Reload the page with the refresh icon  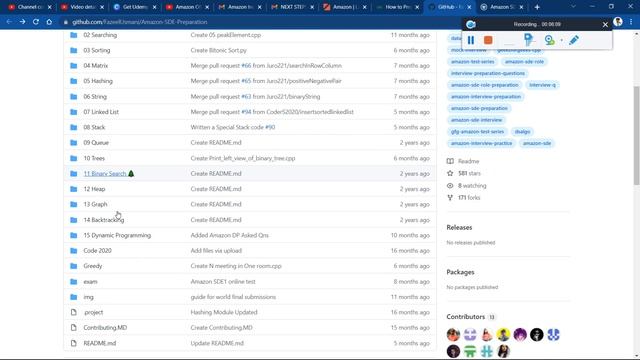36,22
